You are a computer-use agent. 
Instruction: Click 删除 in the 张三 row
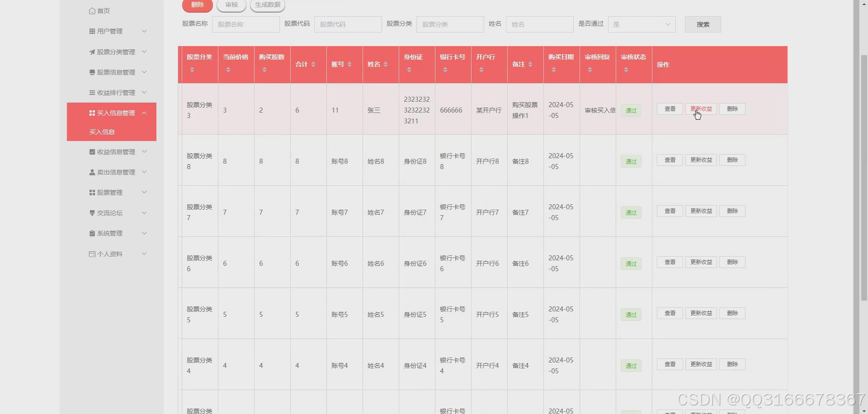point(732,109)
